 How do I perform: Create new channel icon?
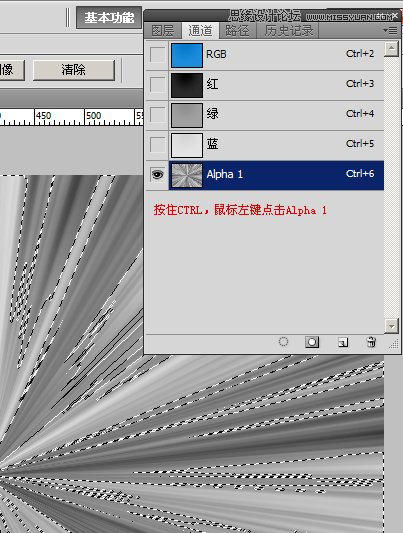point(343,342)
